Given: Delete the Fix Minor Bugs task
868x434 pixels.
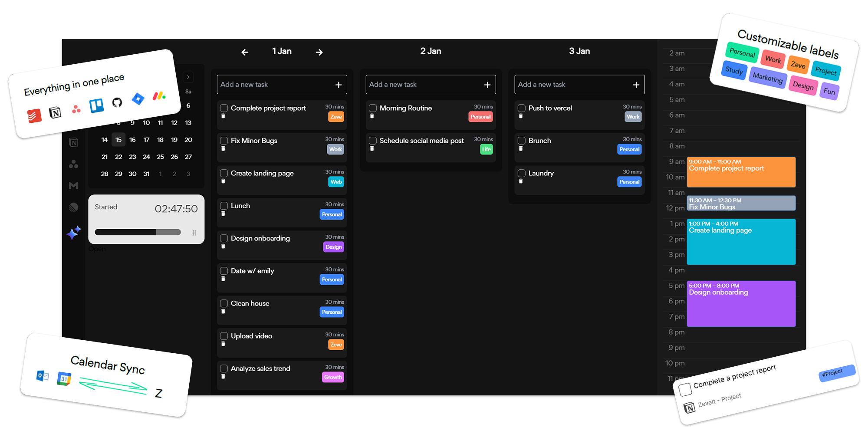Looking at the screenshot, I should coord(223,149).
